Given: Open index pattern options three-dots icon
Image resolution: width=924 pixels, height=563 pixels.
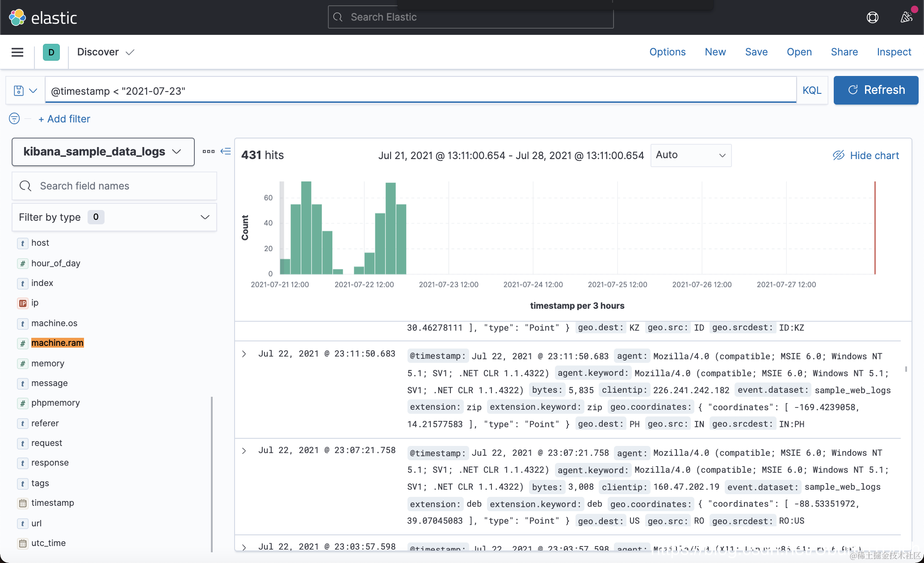Looking at the screenshot, I should (x=208, y=151).
